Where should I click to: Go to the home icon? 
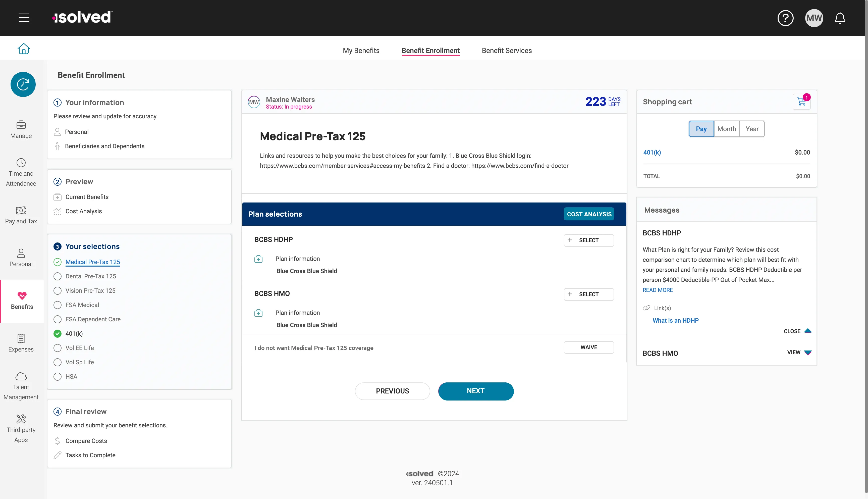coord(24,48)
